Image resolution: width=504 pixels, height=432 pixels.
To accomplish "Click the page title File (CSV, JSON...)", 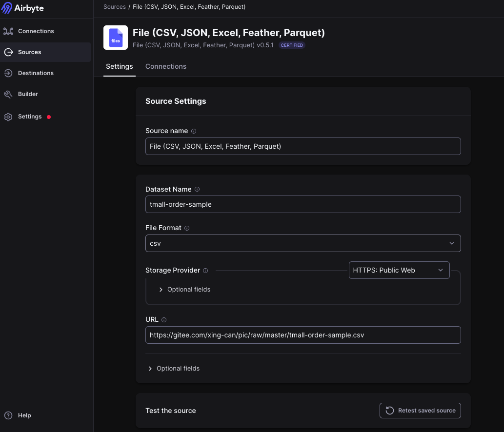I will [x=228, y=33].
